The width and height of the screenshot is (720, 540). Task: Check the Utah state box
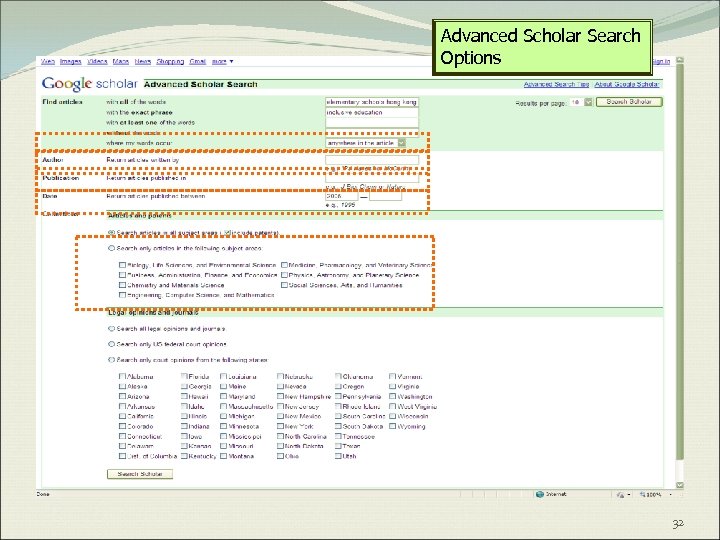tap(338, 456)
